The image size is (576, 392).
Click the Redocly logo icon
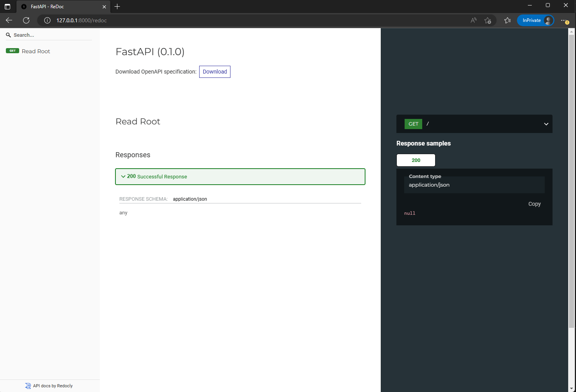pos(28,386)
